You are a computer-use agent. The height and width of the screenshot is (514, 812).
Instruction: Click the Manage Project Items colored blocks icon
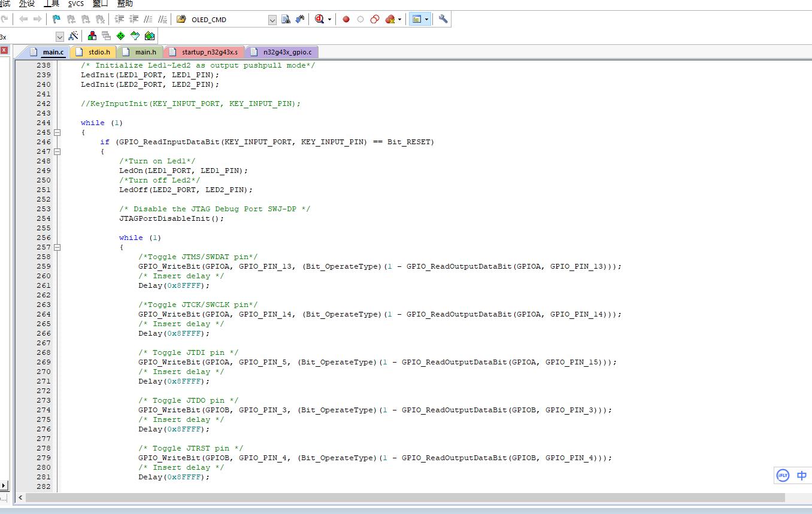click(x=92, y=36)
